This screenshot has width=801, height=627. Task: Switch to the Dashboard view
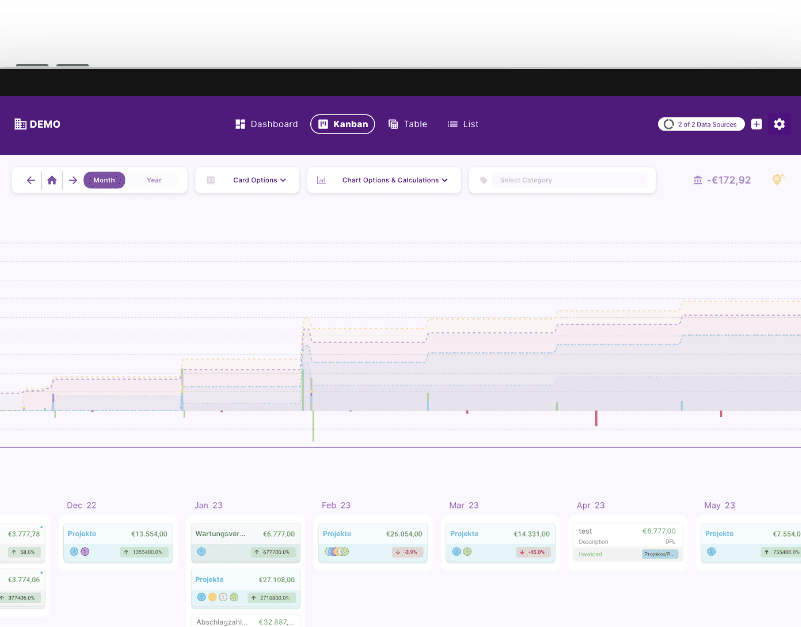(x=266, y=124)
